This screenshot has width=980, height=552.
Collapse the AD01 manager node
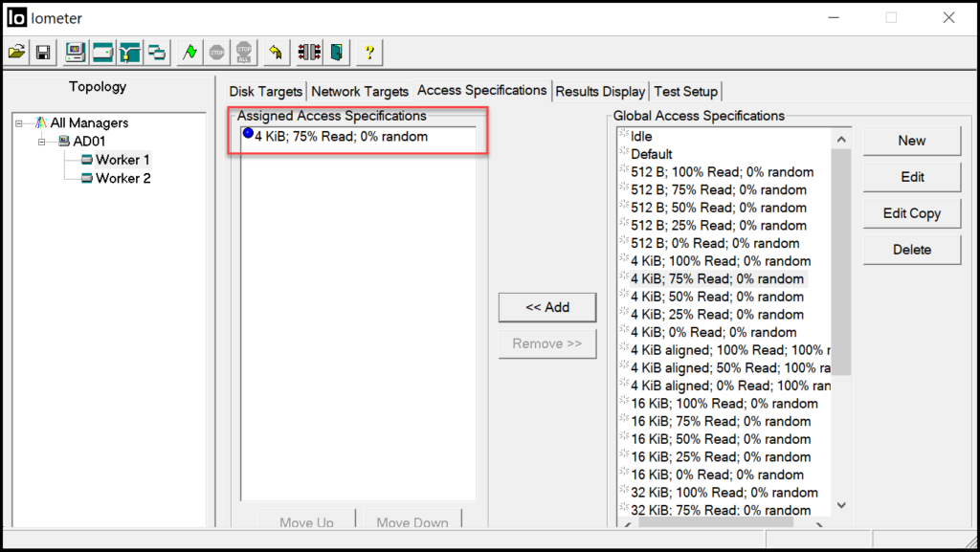(x=40, y=141)
